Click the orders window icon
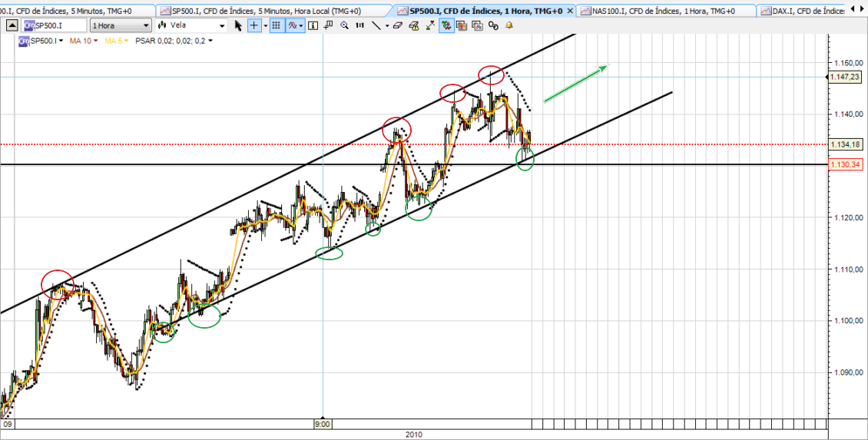868x440 pixels. 461,25
